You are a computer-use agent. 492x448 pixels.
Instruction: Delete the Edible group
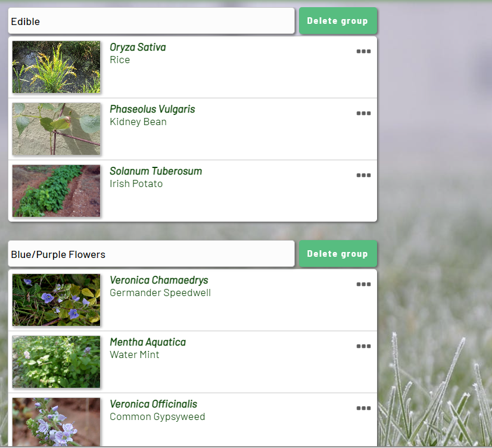[x=338, y=21]
